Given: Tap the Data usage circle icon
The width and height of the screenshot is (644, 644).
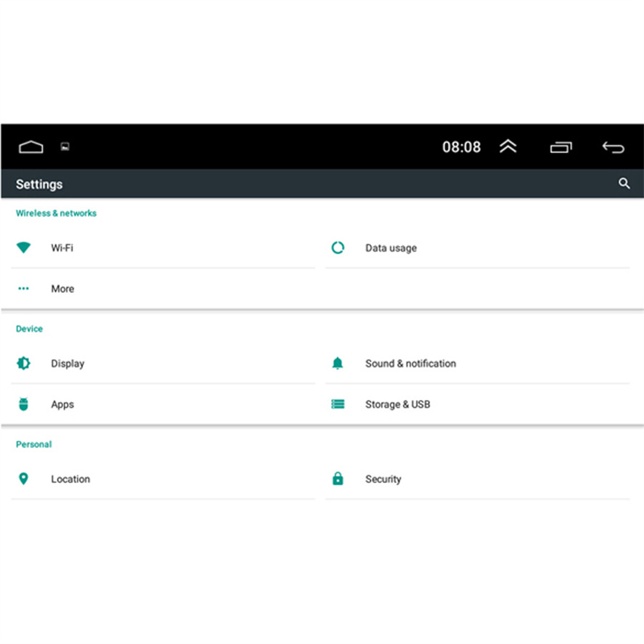Looking at the screenshot, I should click(337, 248).
